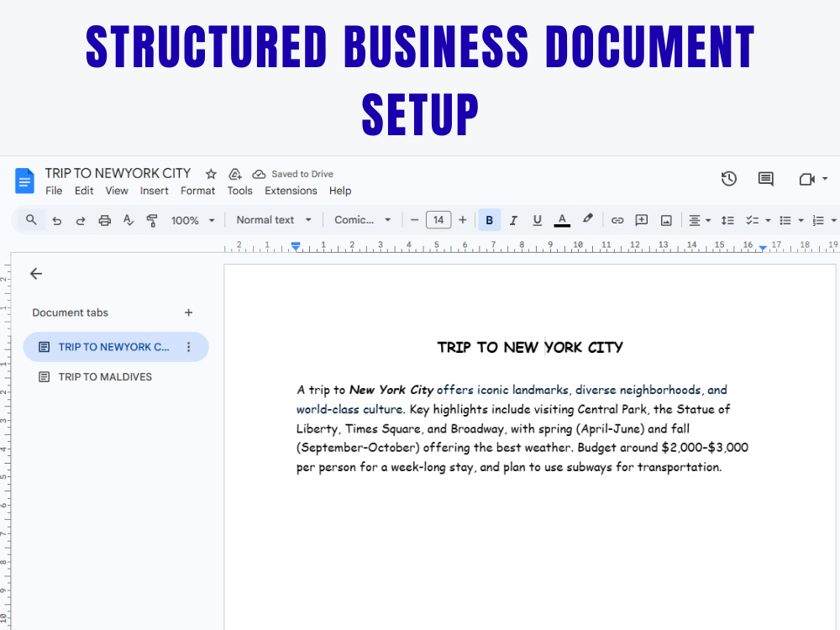Open the Help menu
This screenshot has width=840, height=630.
tap(340, 191)
